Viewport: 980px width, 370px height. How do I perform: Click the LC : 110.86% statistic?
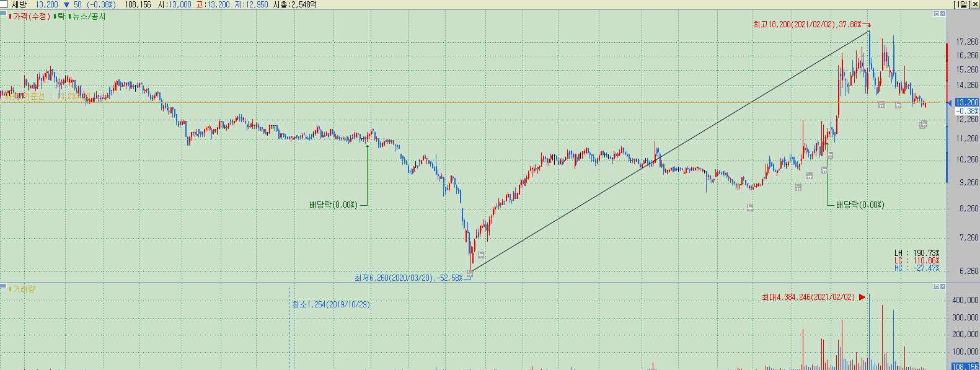(x=917, y=260)
